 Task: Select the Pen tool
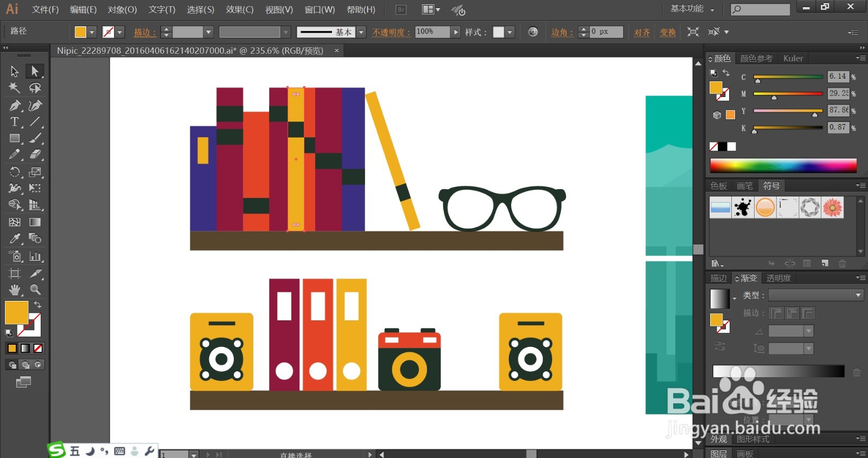pos(15,105)
